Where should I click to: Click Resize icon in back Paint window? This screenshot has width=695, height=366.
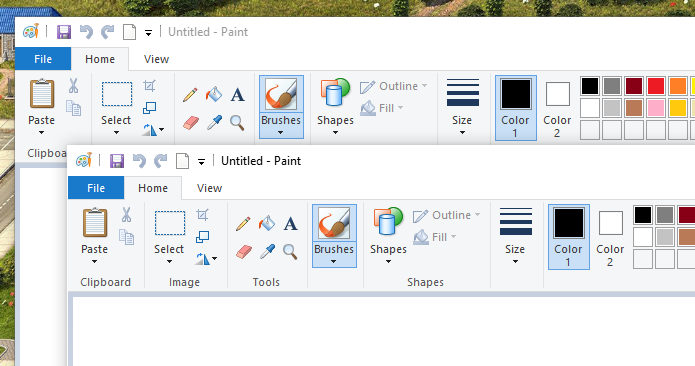pyautogui.click(x=150, y=108)
